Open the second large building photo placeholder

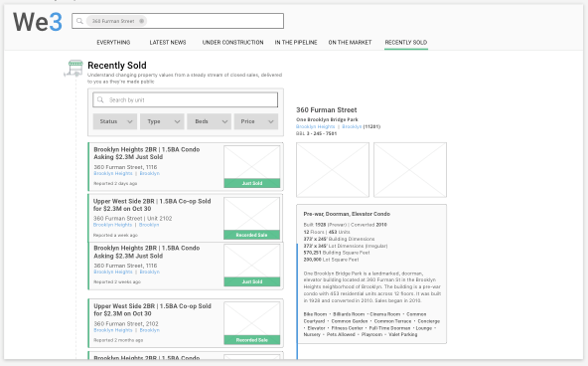click(410, 170)
